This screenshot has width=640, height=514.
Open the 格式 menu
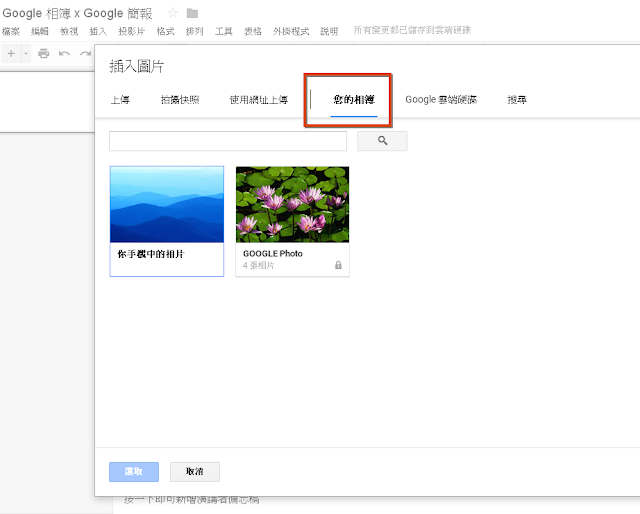[165, 31]
